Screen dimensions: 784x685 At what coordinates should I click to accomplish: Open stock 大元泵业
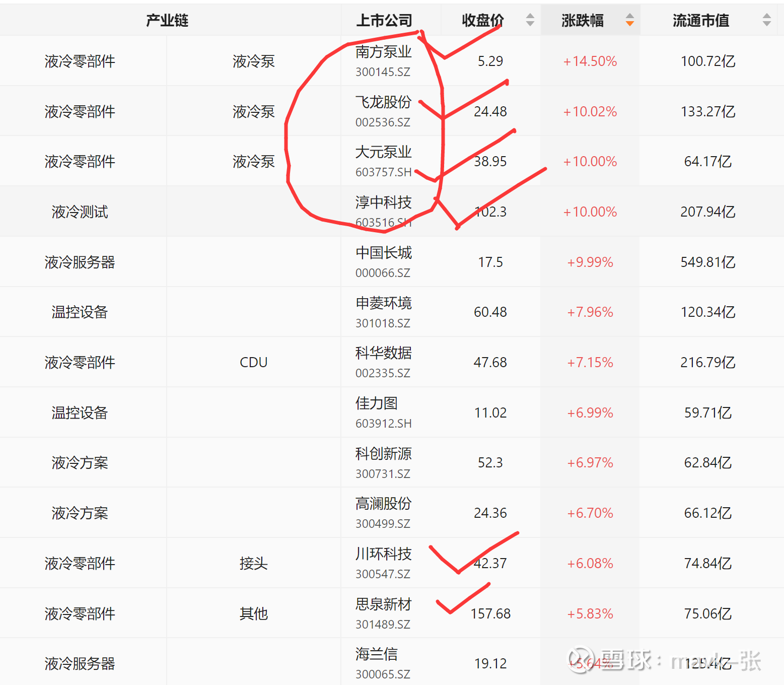[x=384, y=152]
